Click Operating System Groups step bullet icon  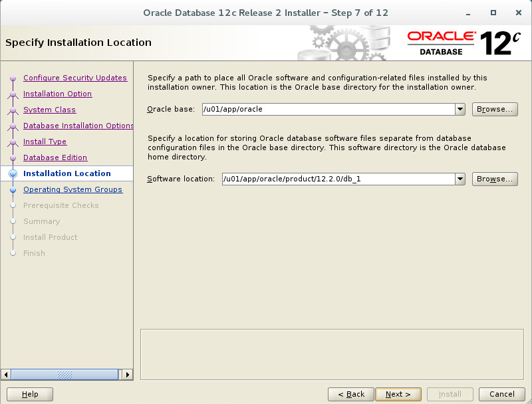13,189
